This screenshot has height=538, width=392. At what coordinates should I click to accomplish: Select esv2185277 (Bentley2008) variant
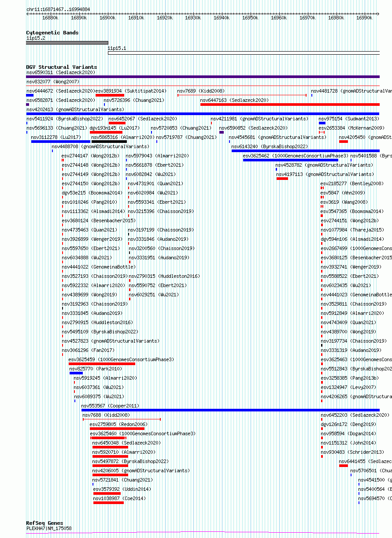click(322, 188)
